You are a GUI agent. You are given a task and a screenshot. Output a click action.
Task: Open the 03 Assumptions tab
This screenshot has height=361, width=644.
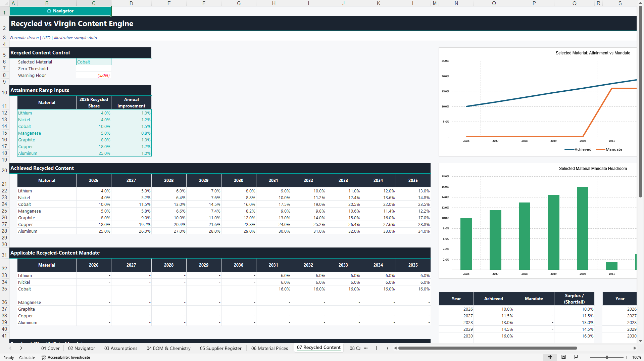point(121,348)
